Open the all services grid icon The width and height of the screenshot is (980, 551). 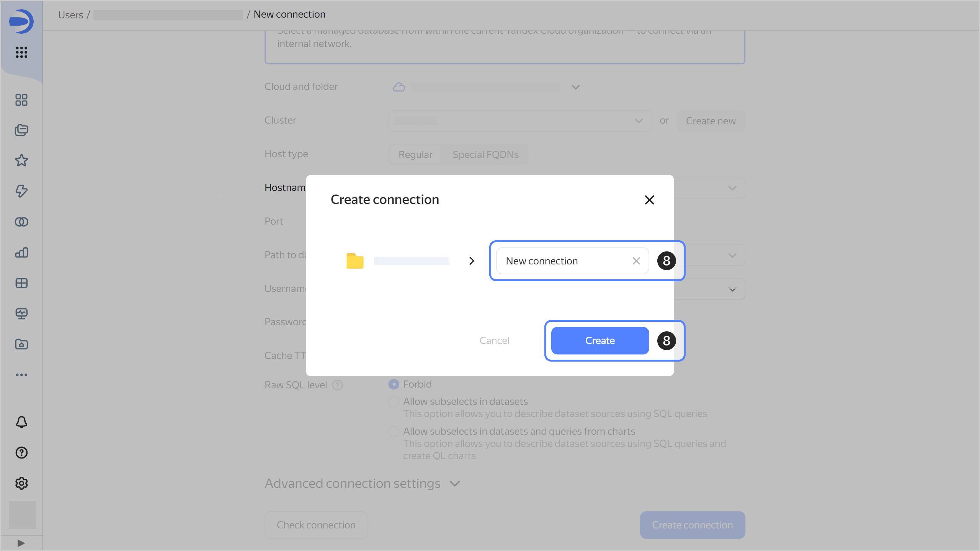(x=21, y=52)
